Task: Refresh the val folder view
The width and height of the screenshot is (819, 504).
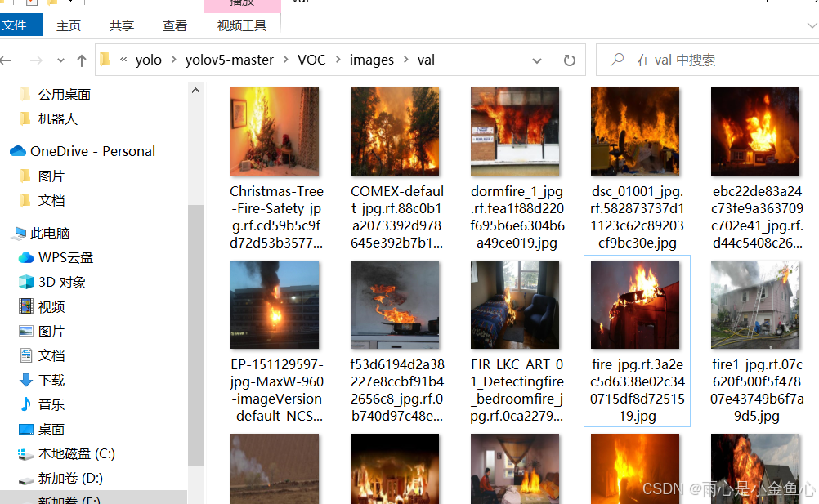Action: click(x=570, y=60)
